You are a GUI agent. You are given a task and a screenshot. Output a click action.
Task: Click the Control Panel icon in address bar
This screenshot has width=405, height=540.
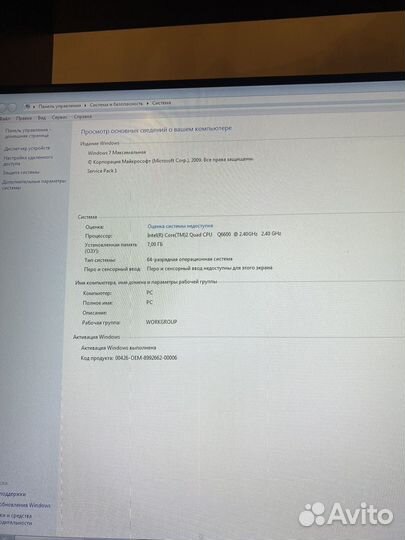click(x=28, y=106)
